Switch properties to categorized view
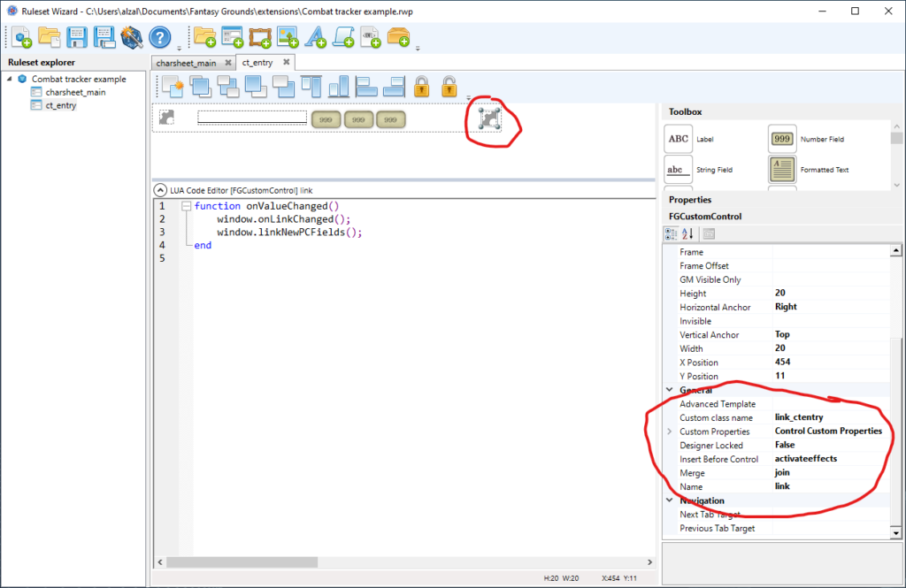This screenshot has height=588, width=906. 671,234
